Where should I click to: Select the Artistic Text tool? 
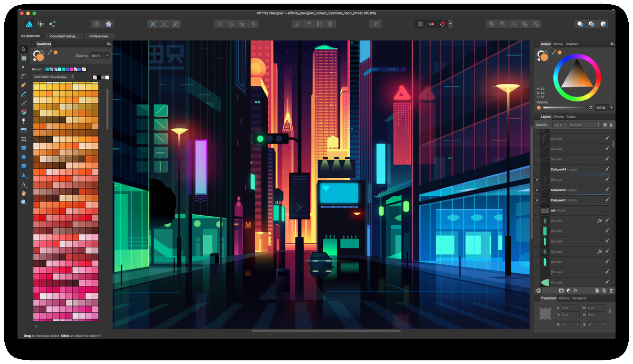pyautogui.click(x=24, y=185)
